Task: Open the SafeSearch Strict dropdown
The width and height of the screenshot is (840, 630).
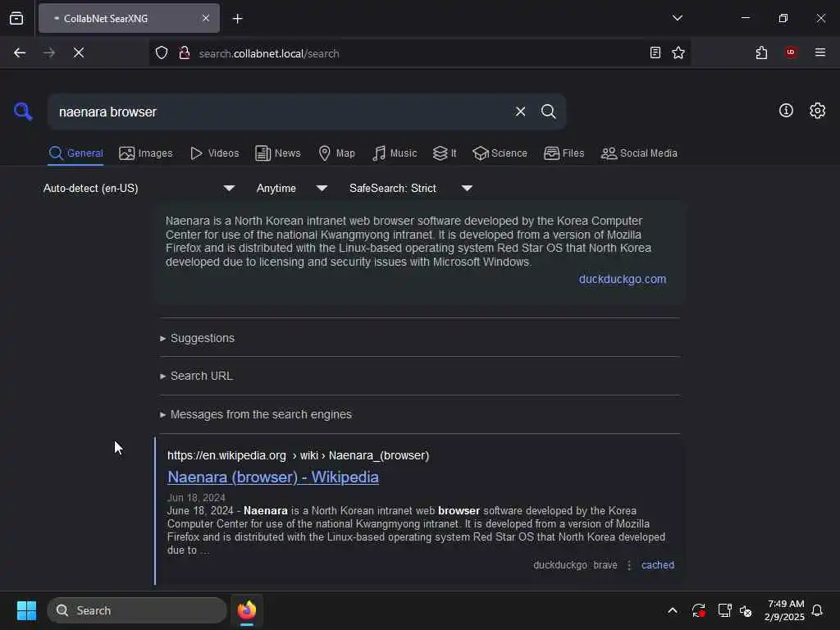Action: [410, 189]
